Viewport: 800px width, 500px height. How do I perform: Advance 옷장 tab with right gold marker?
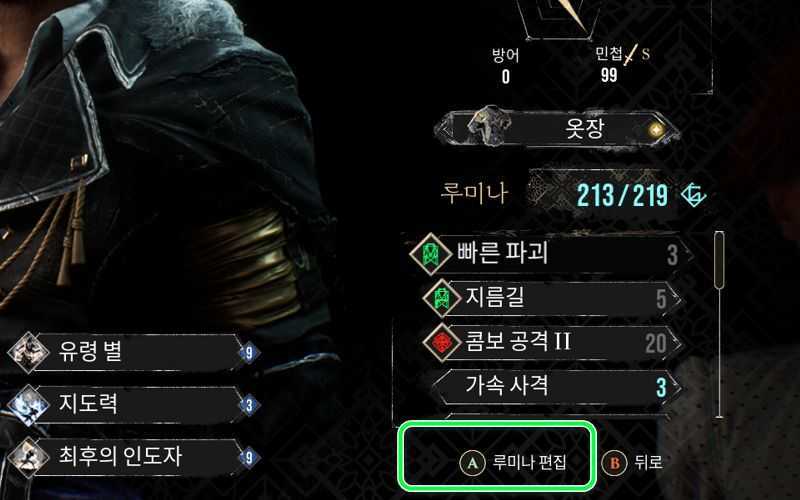[x=658, y=129]
